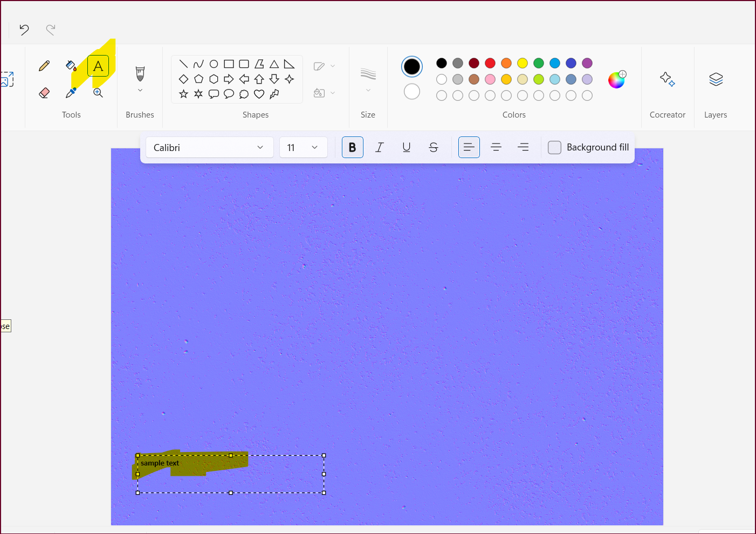Set text alignment to left
The width and height of the screenshot is (756, 534).
click(469, 147)
